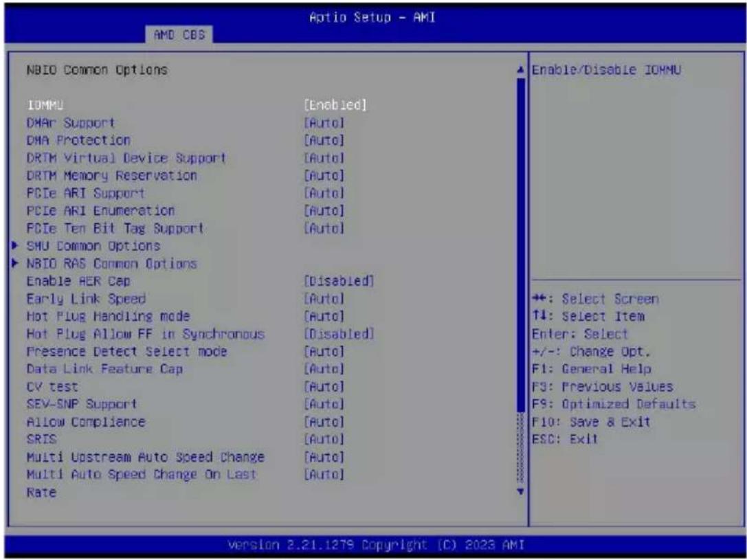Open DRTM Virtual Device Support Auto value

(324, 158)
